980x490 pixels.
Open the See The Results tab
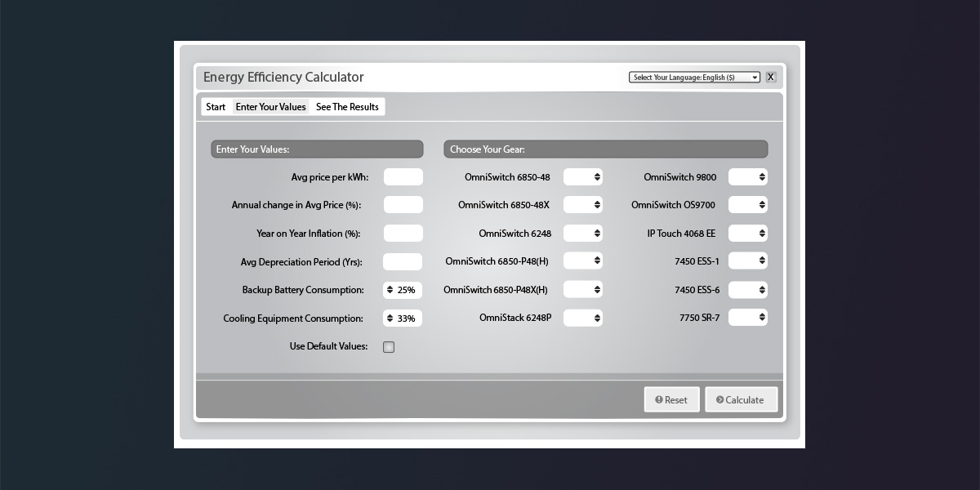click(x=347, y=107)
